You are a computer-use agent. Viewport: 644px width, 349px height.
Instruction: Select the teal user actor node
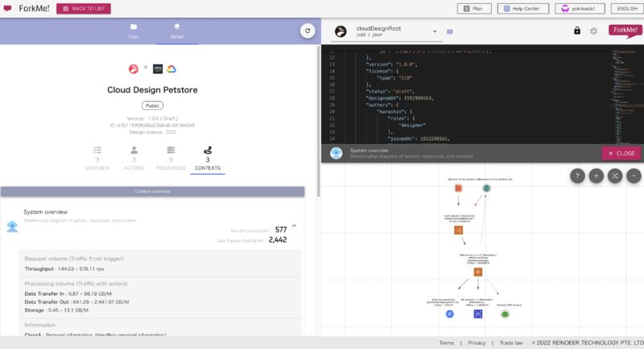486,188
